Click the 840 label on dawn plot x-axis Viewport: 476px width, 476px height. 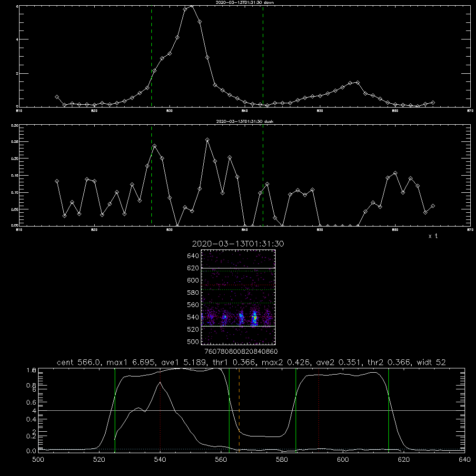(x=245, y=111)
